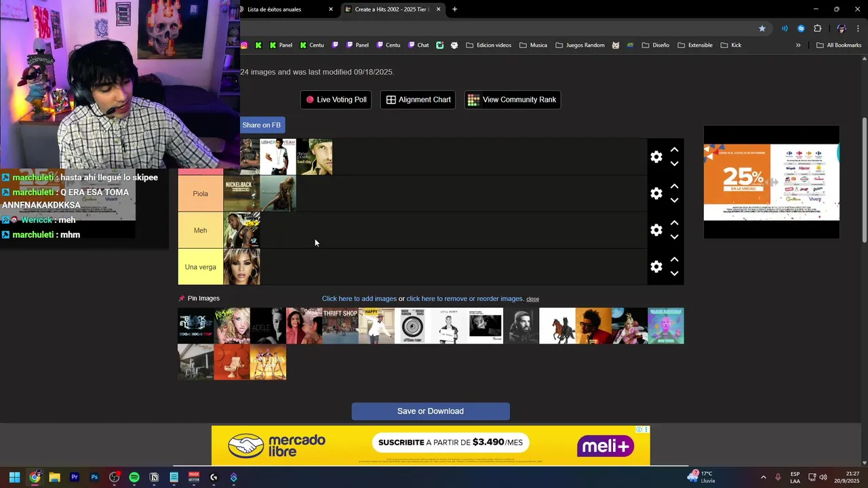Open the Alignment Chart
Screen dimensions: 868x488
pos(418,100)
